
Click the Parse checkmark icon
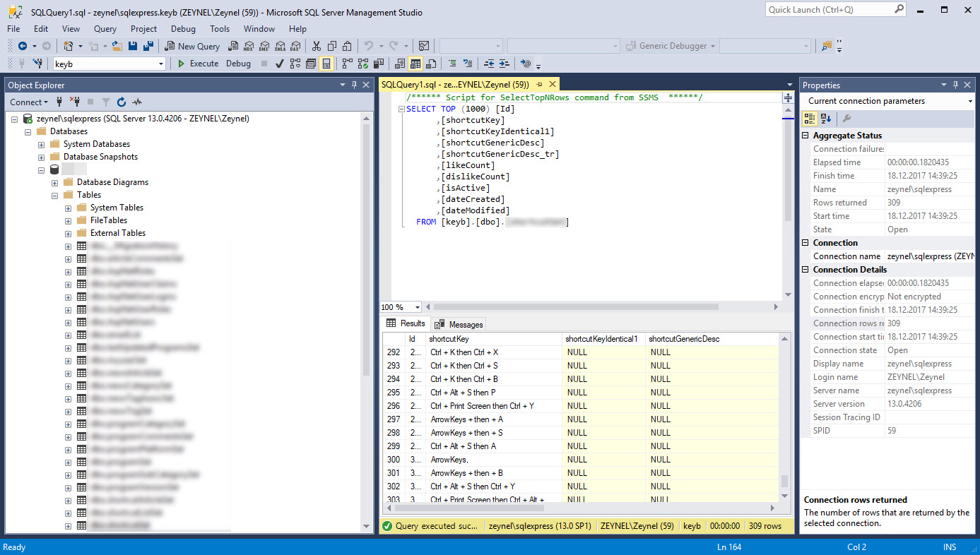(279, 64)
